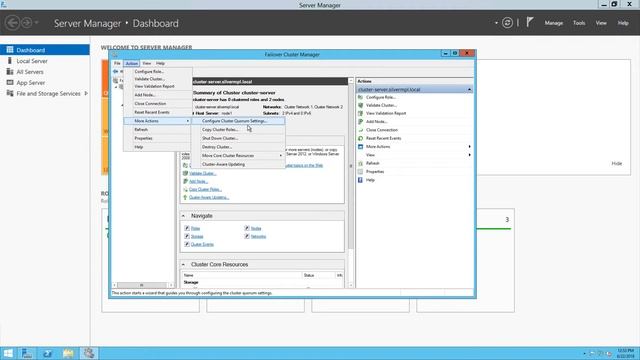This screenshot has width=640, height=360.
Task: Click Reset Recent Events icon in Actions pane
Action: [360, 138]
